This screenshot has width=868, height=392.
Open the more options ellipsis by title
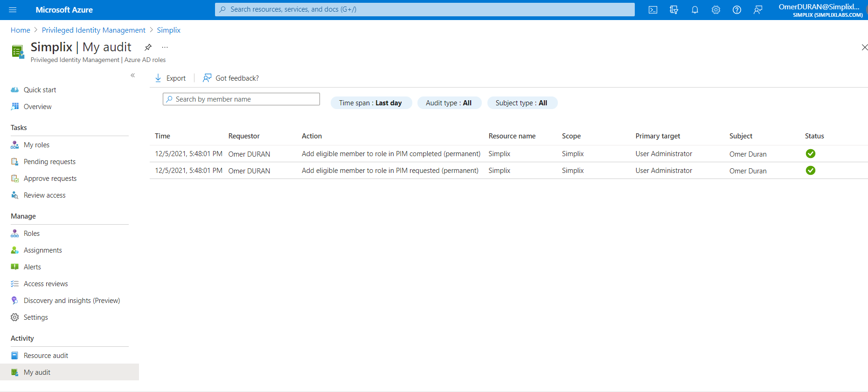click(x=165, y=47)
